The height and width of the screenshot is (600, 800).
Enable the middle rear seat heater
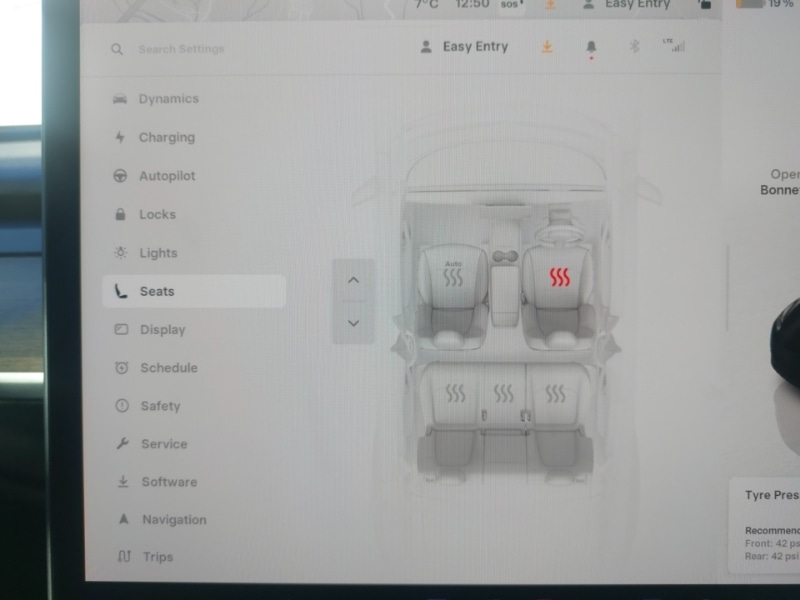tap(503, 392)
